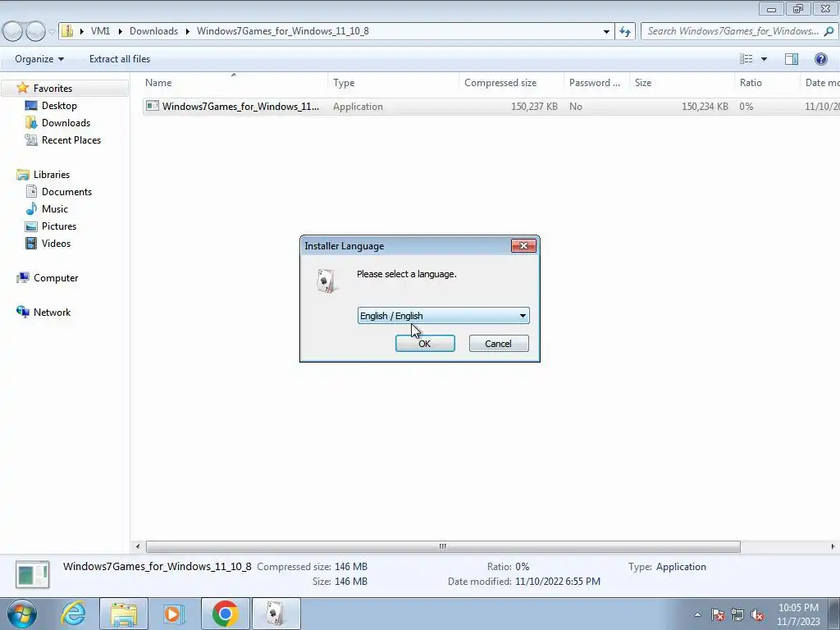Open the Action Center flag icon

click(718, 614)
